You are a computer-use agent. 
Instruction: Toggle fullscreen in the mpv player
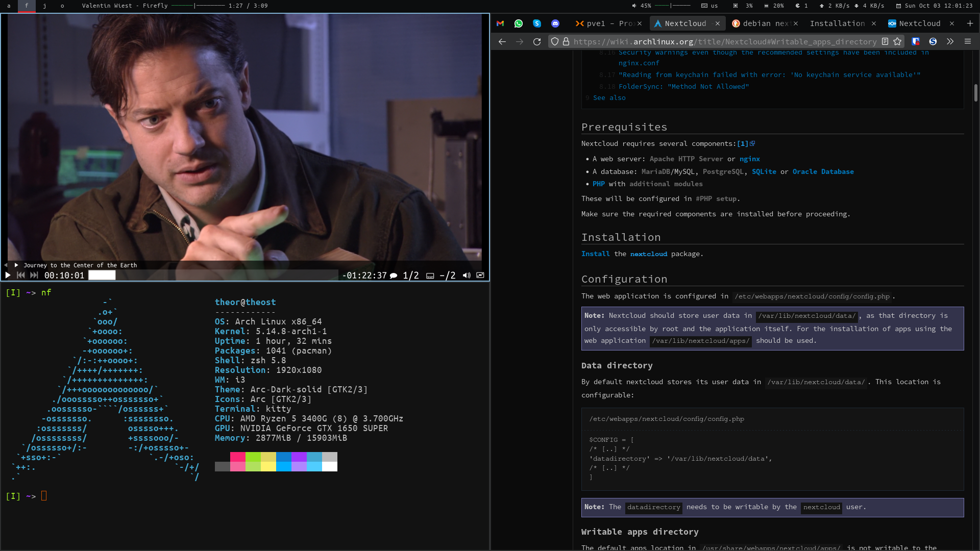(x=480, y=275)
